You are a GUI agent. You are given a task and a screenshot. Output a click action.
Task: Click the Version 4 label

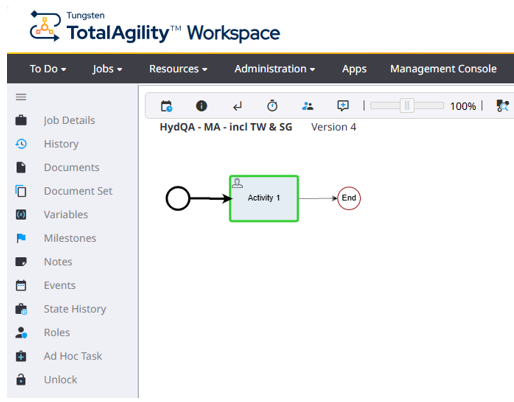tap(334, 127)
